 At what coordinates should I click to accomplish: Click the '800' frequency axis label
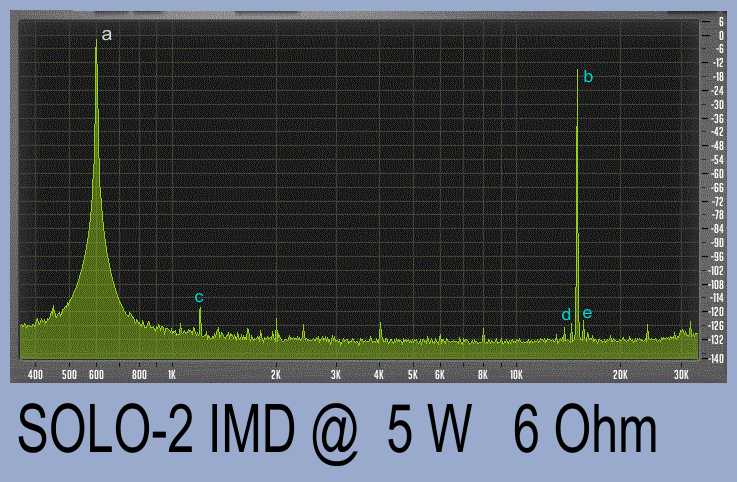[139, 375]
